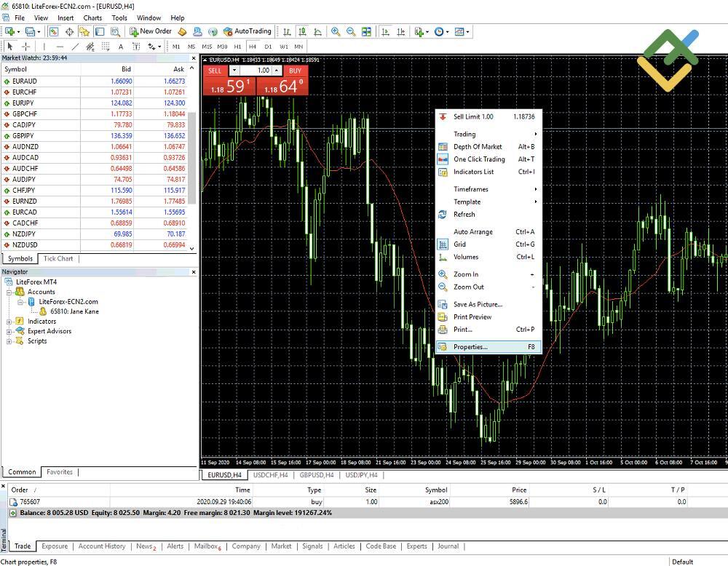Select the candlestick chart display icon
The image size is (728, 566).
pos(301,31)
